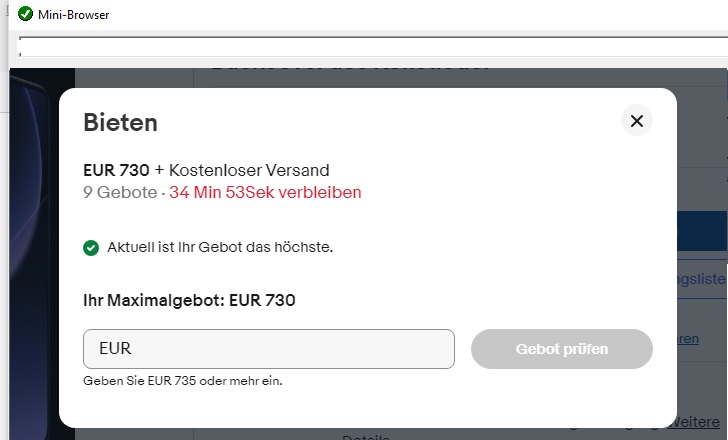Image resolution: width=728 pixels, height=440 pixels.
Task: Focus the EUR bid amount field
Action: (268, 349)
